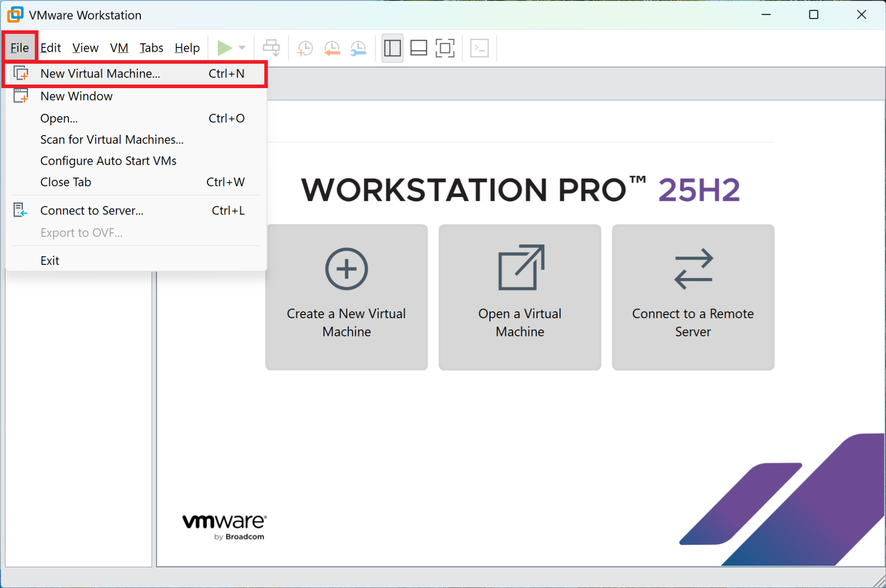Viewport: 886px width, 588px height.
Task: Choose Scan for Virtual Machines
Action: coord(112,139)
